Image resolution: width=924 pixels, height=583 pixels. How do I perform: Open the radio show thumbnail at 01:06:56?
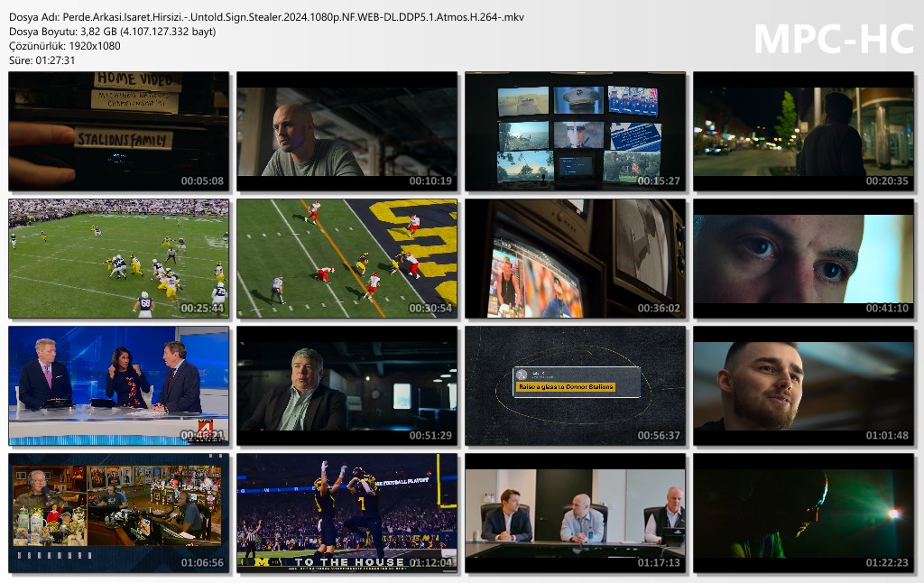click(x=118, y=514)
